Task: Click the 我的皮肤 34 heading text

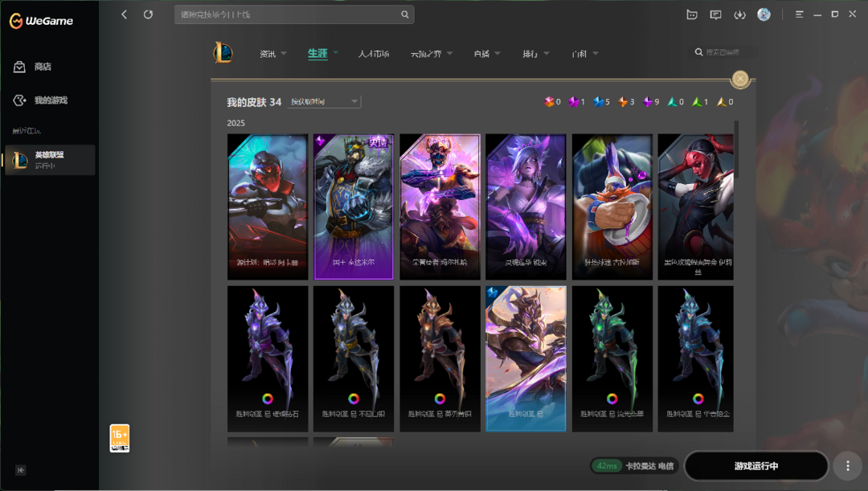Action: pos(254,102)
